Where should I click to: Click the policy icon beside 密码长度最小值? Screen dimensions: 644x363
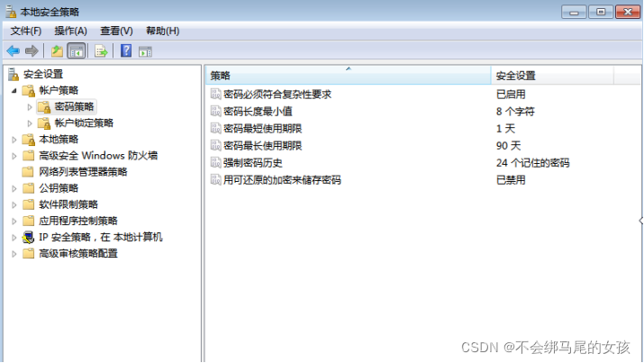[x=215, y=112]
